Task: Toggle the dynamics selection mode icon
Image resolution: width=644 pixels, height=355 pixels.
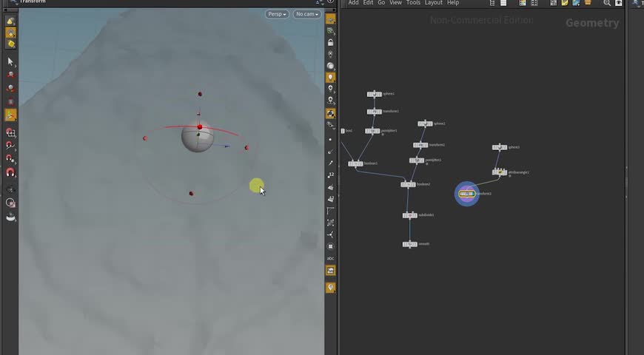Action: click(x=10, y=44)
